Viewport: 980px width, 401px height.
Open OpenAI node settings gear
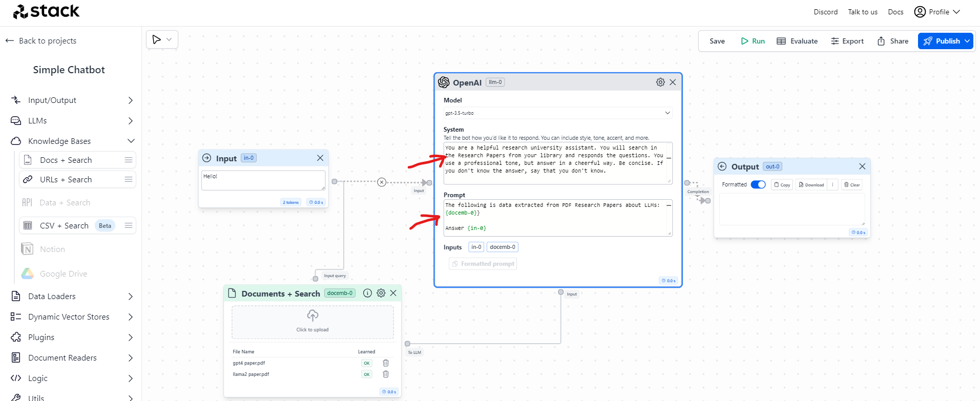(660, 82)
